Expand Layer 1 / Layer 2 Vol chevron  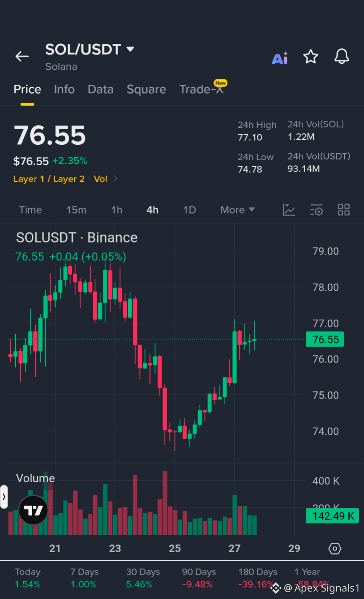coord(116,179)
